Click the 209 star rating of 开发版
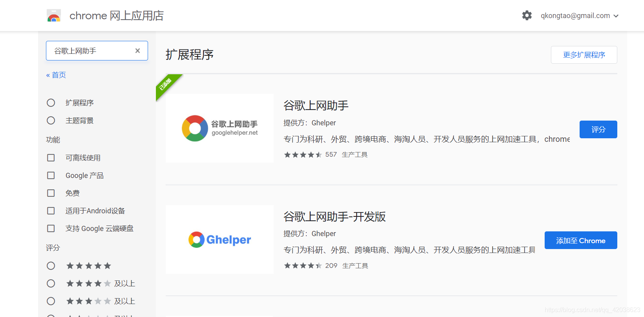This screenshot has height=317, width=644. click(x=311, y=266)
